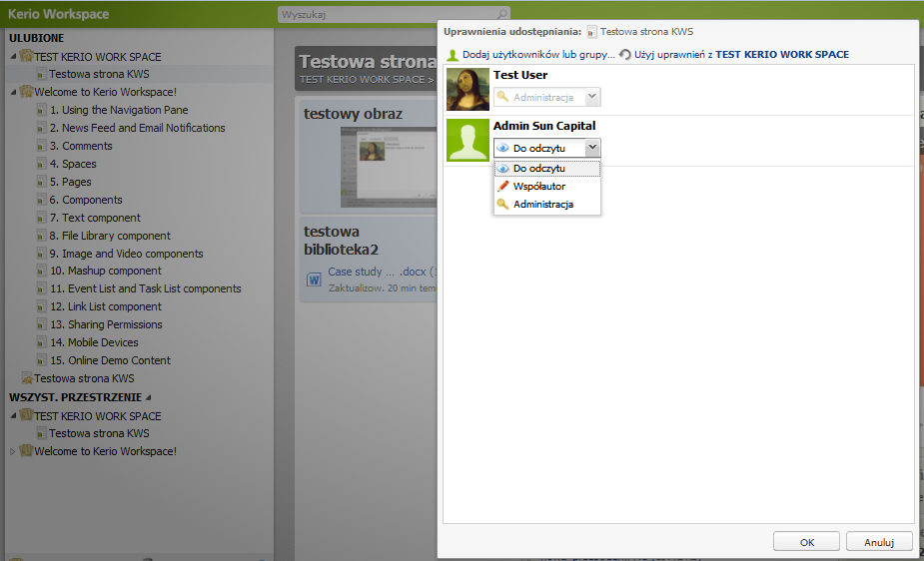Click space icon of Welcome to Kerio Workspace under Wszyst. Przestrzenie
The width and height of the screenshot is (924, 561).
point(27,451)
